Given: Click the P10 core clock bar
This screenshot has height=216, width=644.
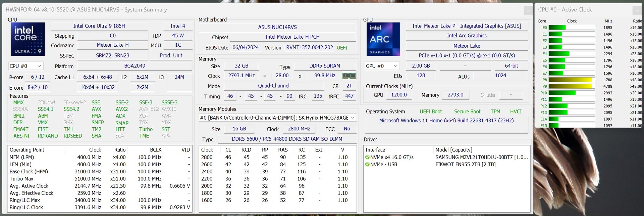Looking at the screenshot, I should click(572, 93).
